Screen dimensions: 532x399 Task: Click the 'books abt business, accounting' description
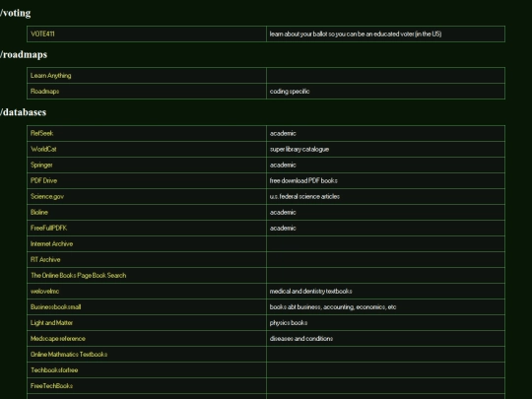pyautogui.click(x=333, y=307)
